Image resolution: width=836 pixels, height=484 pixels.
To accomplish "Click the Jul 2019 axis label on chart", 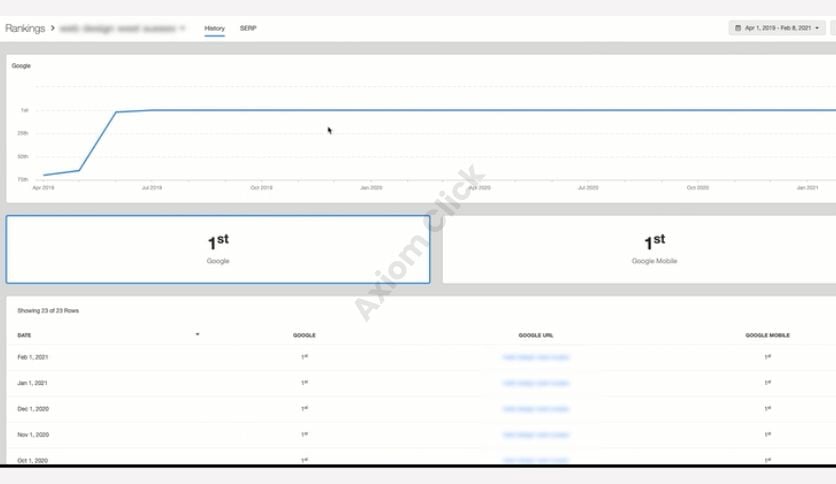I will click(152, 188).
